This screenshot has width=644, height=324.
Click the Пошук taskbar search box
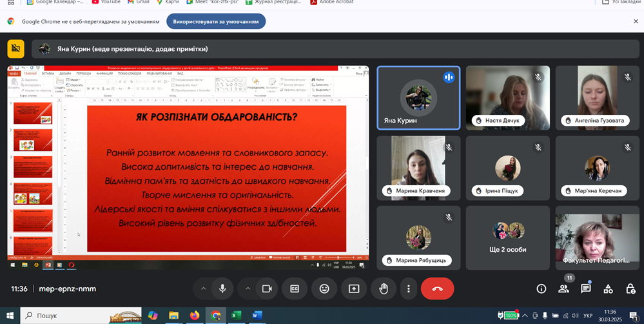pyautogui.click(x=81, y=316)
